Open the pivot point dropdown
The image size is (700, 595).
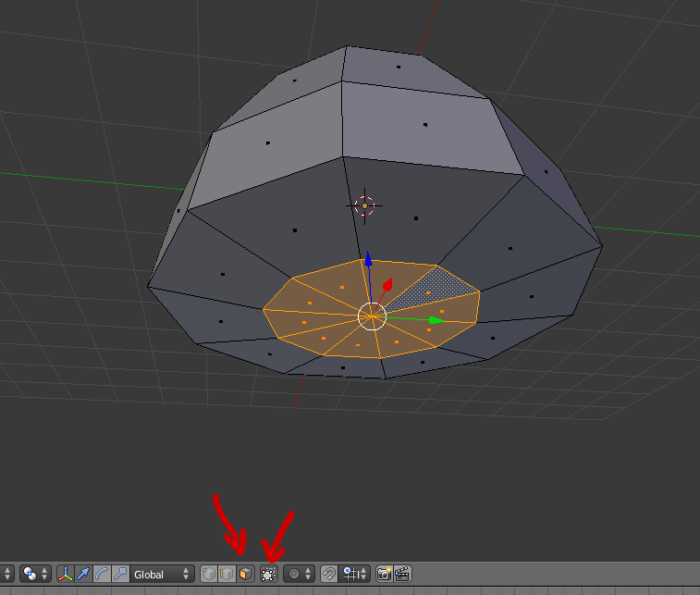(x=36, y=574)
